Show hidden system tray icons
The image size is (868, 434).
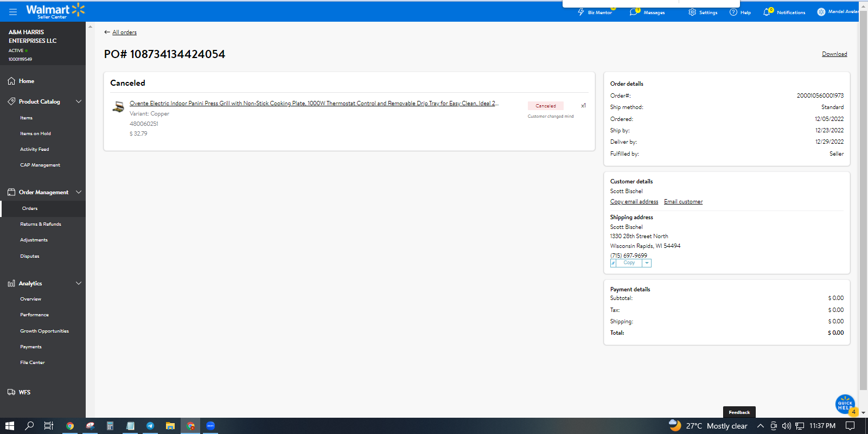[x=761, y=426]
